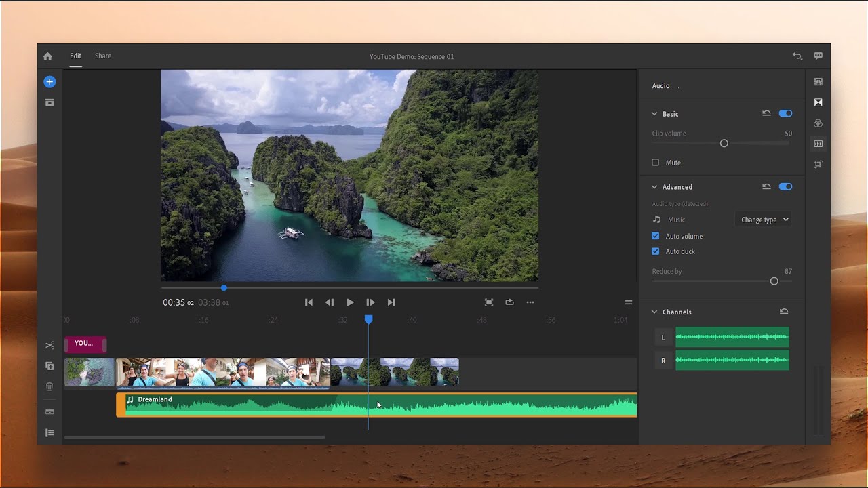The width and height of the screenshot is (868, 488).
Task: Open the Change type dropdown
Action: tap(764, 220)
